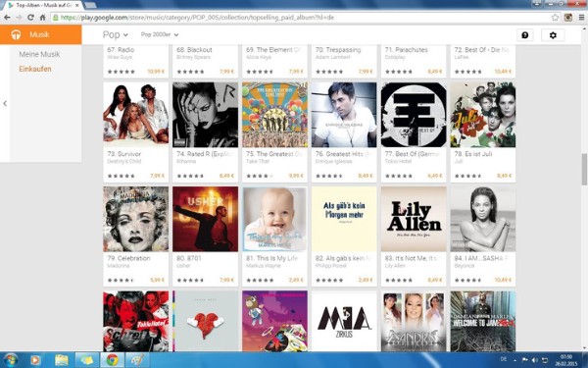Buy Radio by Wise Guys for 10,99 €

pyautogui.click(x=156, y=72)
